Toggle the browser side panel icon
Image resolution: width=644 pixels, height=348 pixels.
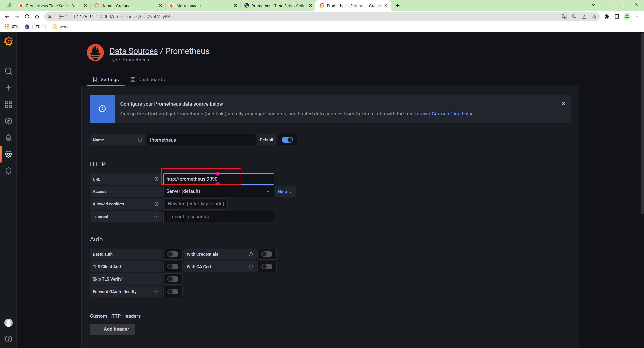click(x=617, y=17)
